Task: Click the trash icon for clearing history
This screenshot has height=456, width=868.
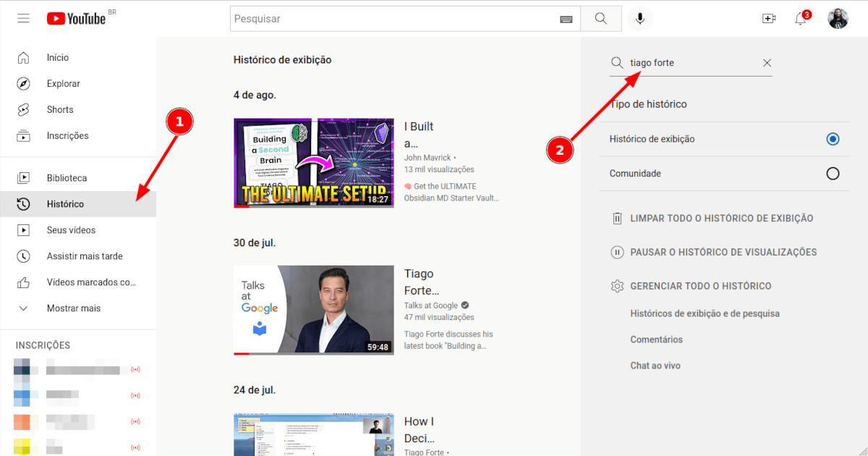Action: [617, 218]
